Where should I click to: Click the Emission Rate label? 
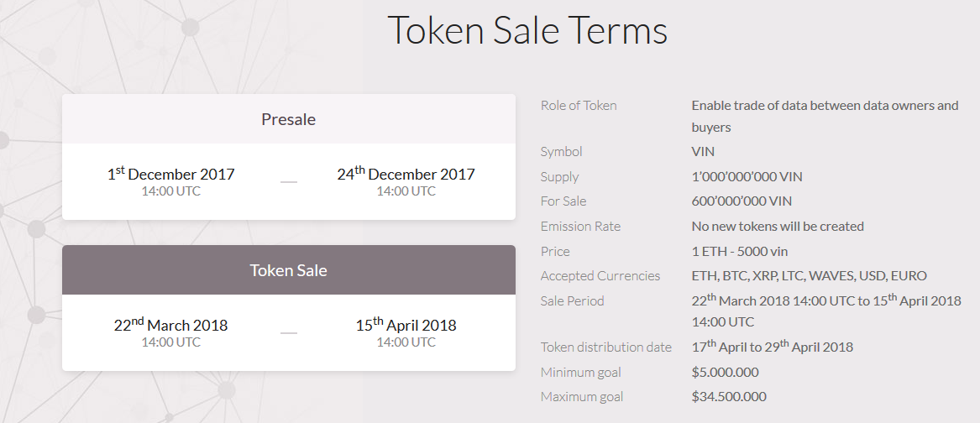pos(580,226)
